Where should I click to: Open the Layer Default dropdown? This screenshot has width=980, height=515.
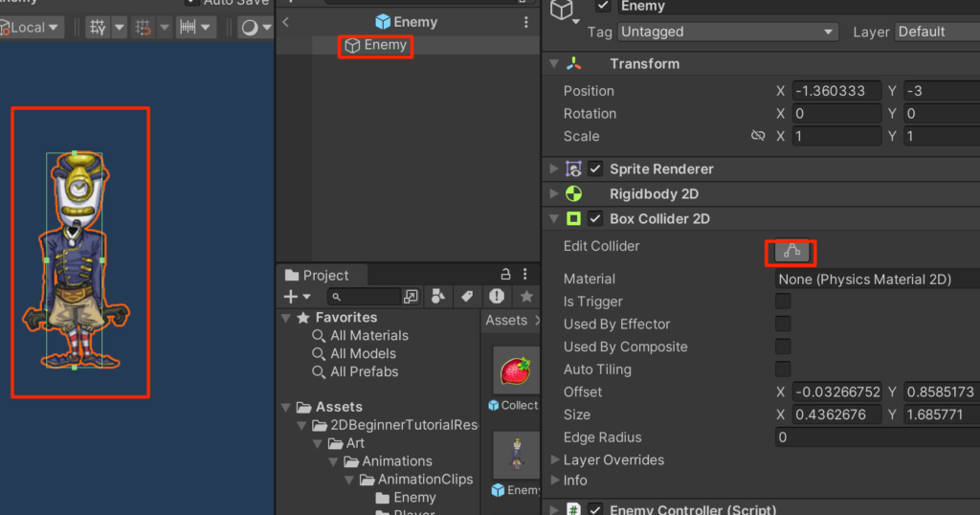click(x=938, y=32)
